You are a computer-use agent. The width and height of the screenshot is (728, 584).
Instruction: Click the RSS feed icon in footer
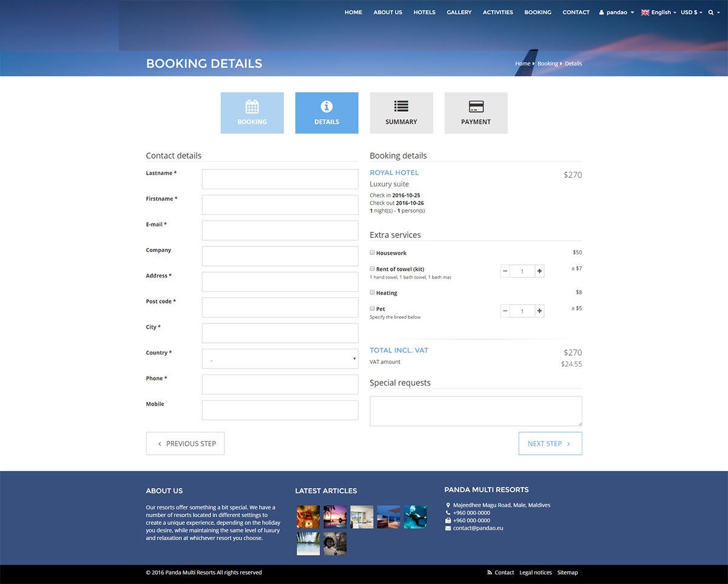click(490, 572)
